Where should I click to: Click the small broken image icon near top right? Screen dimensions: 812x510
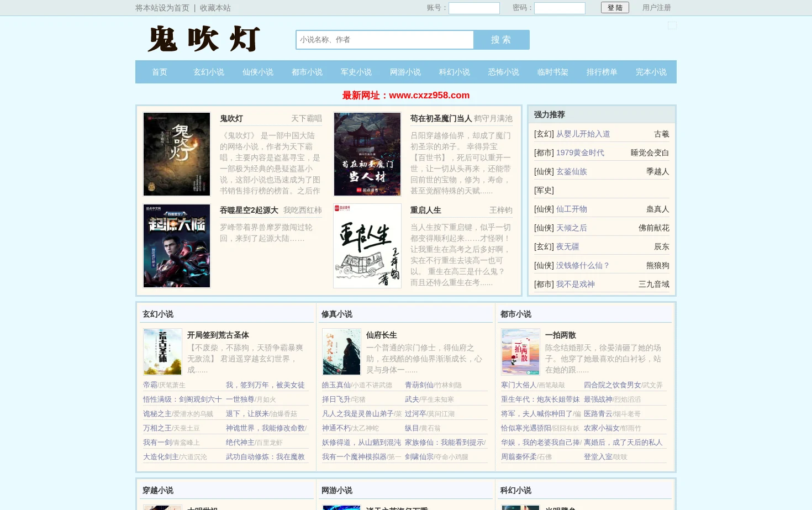click(x=672, y=25)
